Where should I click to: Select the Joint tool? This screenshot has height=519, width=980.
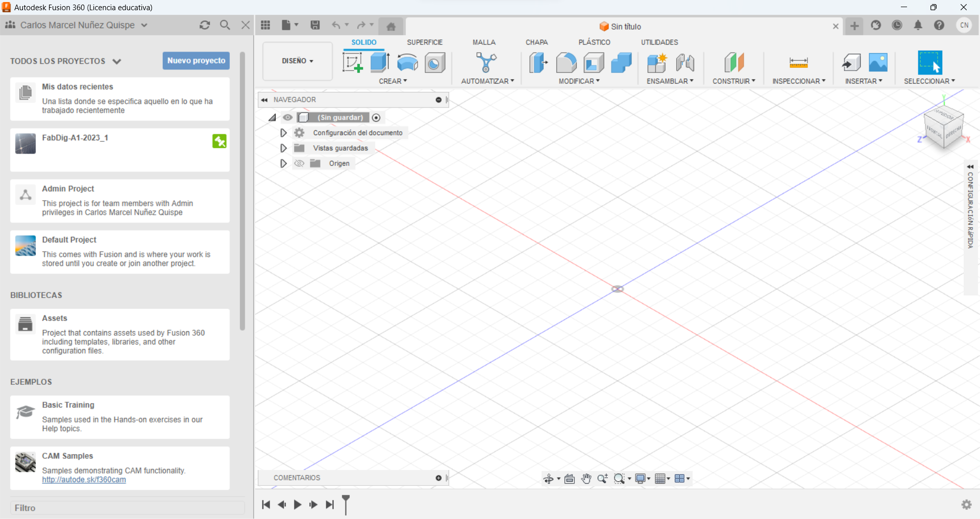pyautogui.click(x=685, y=63)
